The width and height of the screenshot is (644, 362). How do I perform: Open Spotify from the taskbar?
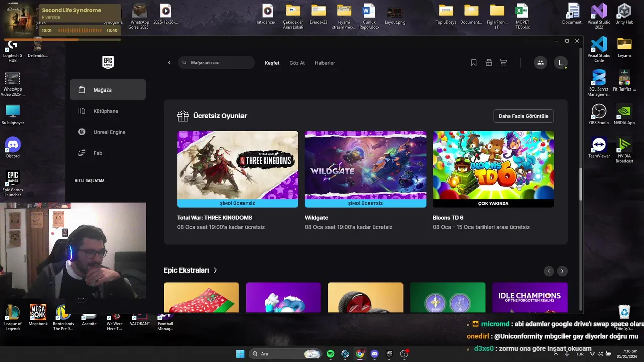331,354
